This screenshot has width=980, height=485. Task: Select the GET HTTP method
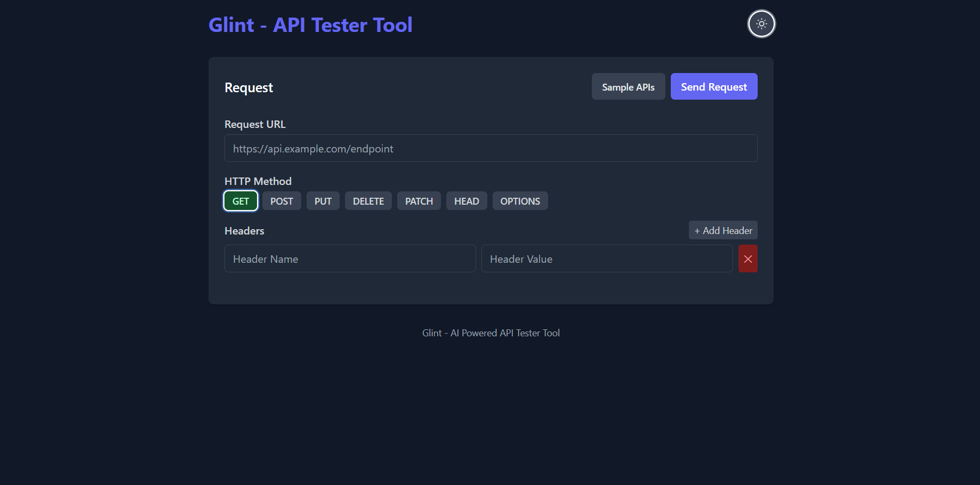pyautogui.click(x=240, y=201)
